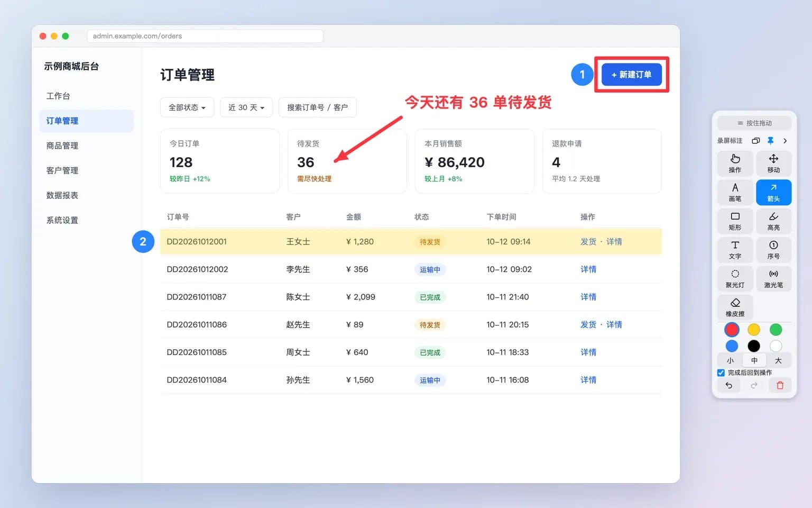
Task: Click 发货 for order DD20261011086
Action: tap(588, 325)
